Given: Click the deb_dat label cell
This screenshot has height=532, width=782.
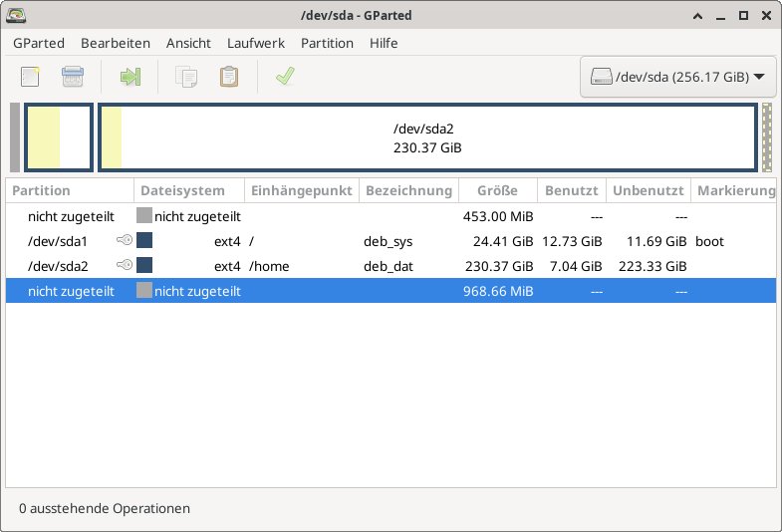Looking at the screenshot, I should pos(388,266).
